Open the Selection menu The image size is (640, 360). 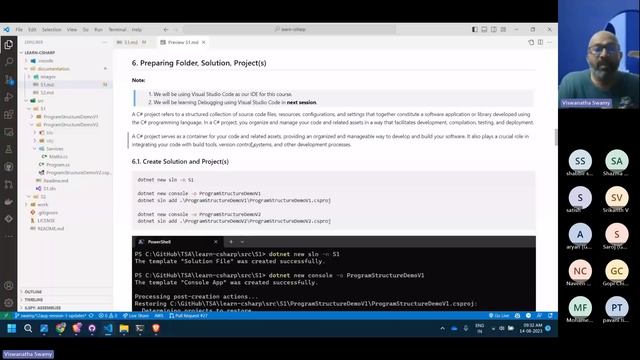click(x=51, y=29)
